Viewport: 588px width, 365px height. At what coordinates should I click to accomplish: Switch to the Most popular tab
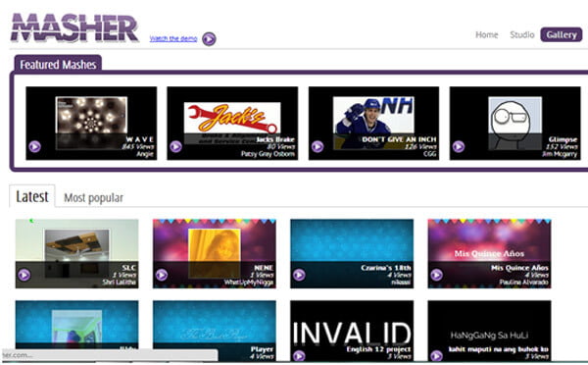point(93,197)
